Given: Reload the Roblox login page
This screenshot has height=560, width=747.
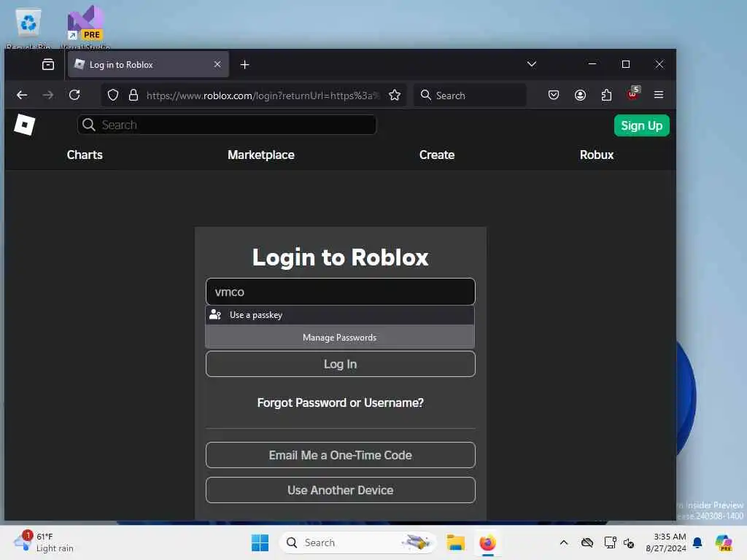Looking at the screenshot, I should pyautogui.click(x=74, y=95).
